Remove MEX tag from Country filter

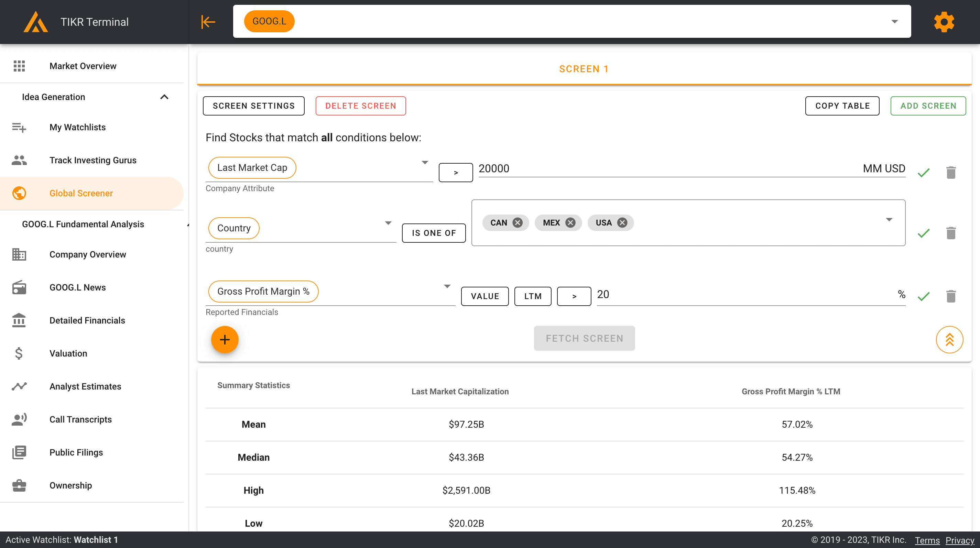[x=570, y=223]
